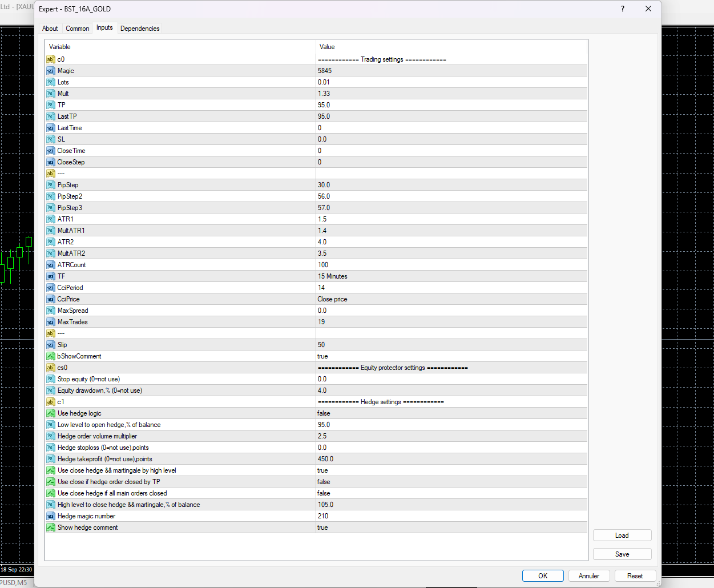Open the CciPrice Close price dropdown
The height and width of the screenshot is (588, 714).
(x=333, y=299)
